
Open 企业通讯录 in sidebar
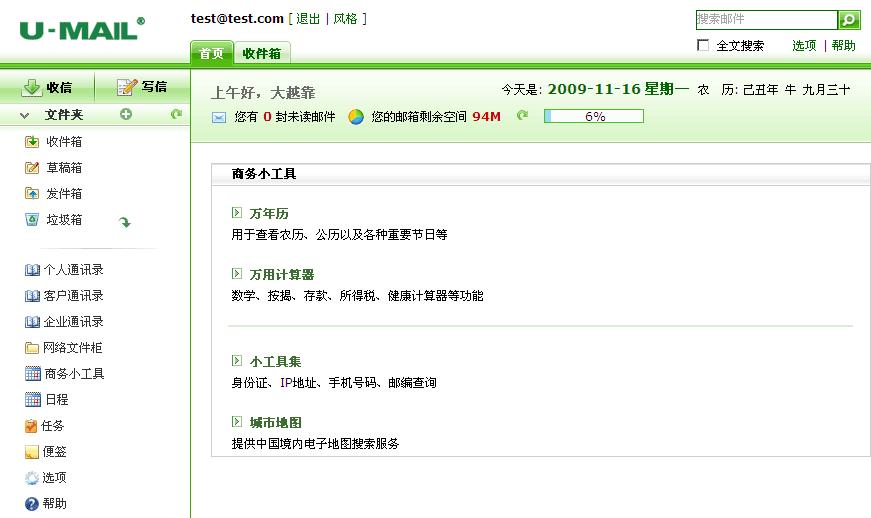click(73, 322)
